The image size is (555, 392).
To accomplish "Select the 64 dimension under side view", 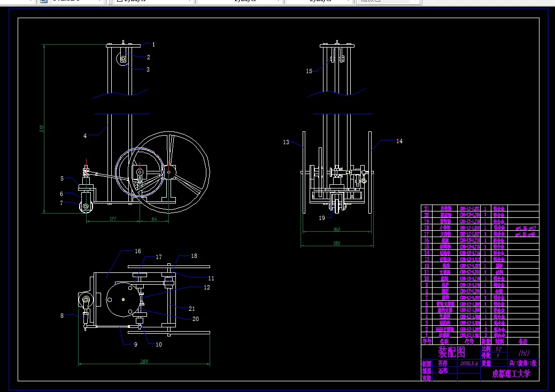I will 155,219.
